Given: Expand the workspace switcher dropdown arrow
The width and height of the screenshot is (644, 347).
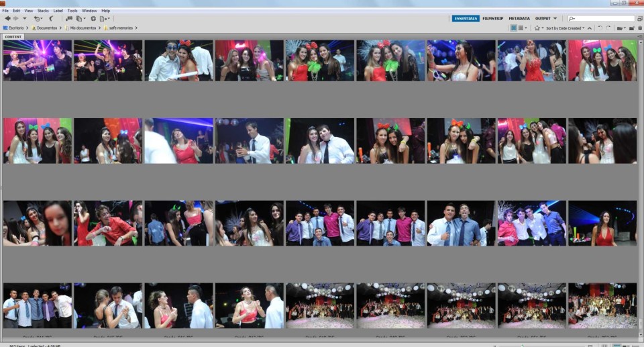Looking at the screenshot, I should coord(555,19).
